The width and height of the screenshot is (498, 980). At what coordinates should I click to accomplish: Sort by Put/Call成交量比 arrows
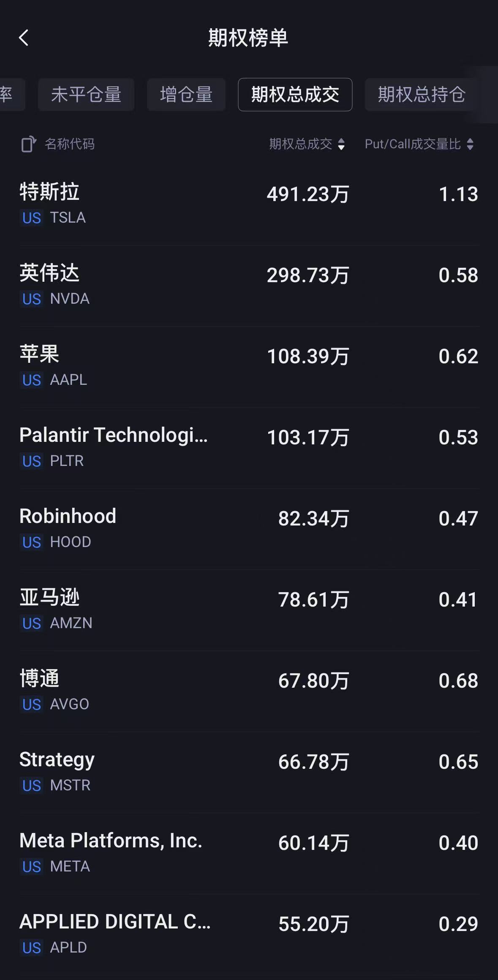[x=470, y=144]
